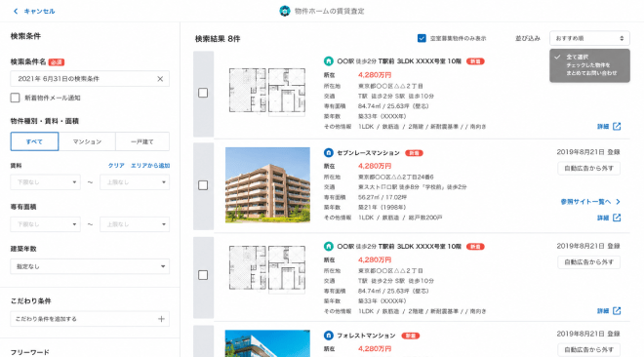Click the 物件ホーム logo icon in header
The width and height of the screenshot is (644, 357).
pyautogui.click(x=285, y=11)
